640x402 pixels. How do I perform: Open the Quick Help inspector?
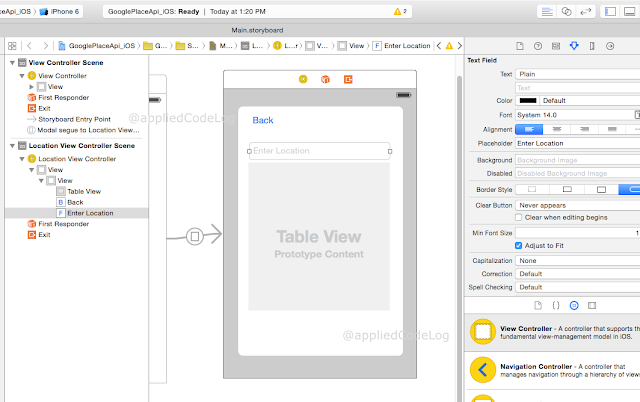click(538, 46)
